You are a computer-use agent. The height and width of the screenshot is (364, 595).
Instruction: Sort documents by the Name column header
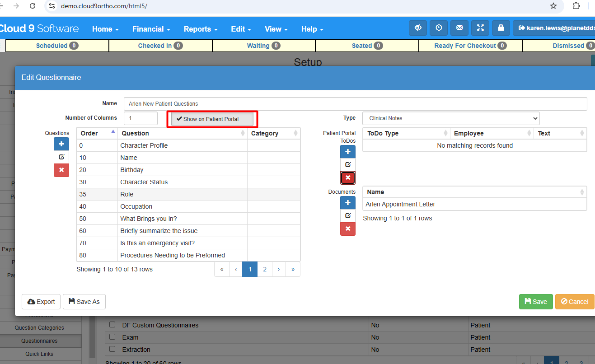pos(475,192)
